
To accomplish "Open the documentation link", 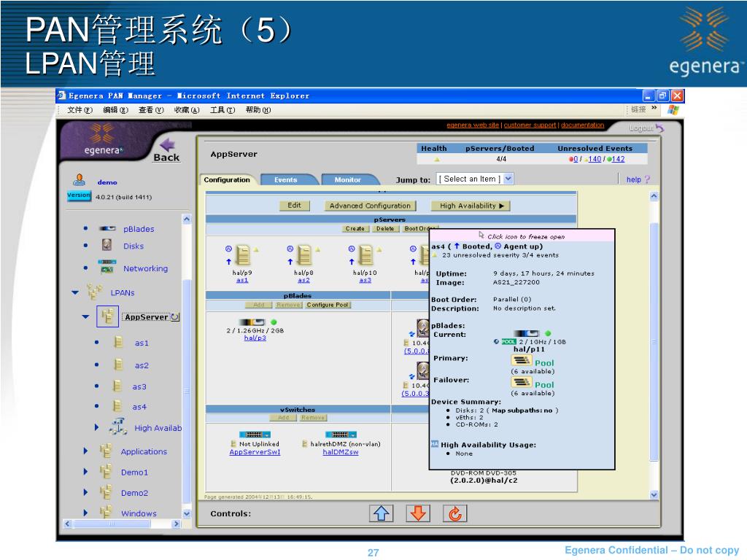I will coord(582,125).
